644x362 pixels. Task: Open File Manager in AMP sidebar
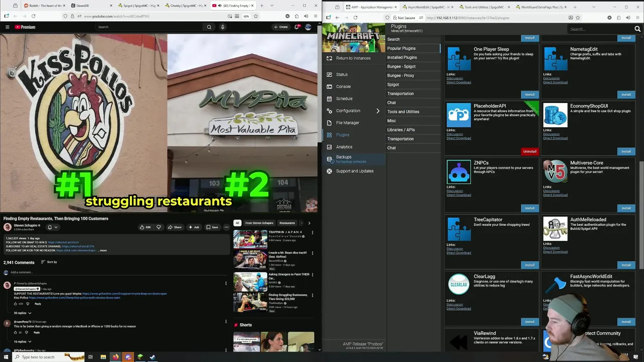[347, 123]
